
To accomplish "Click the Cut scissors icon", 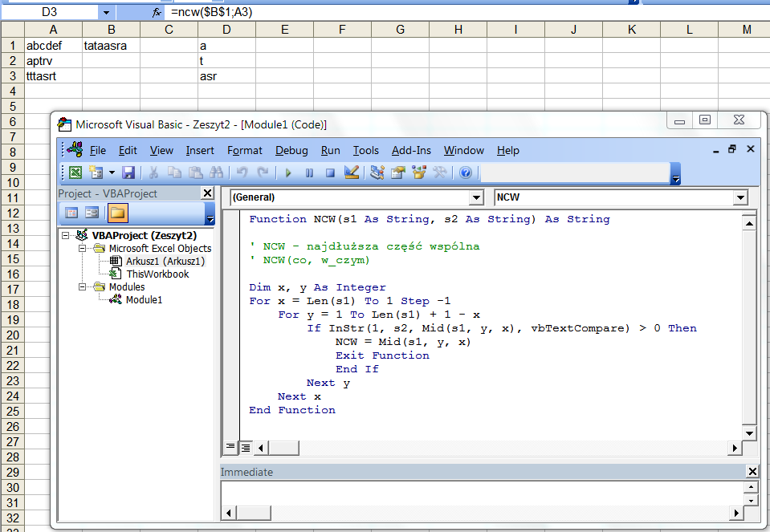I will click(x=153, y=173).
